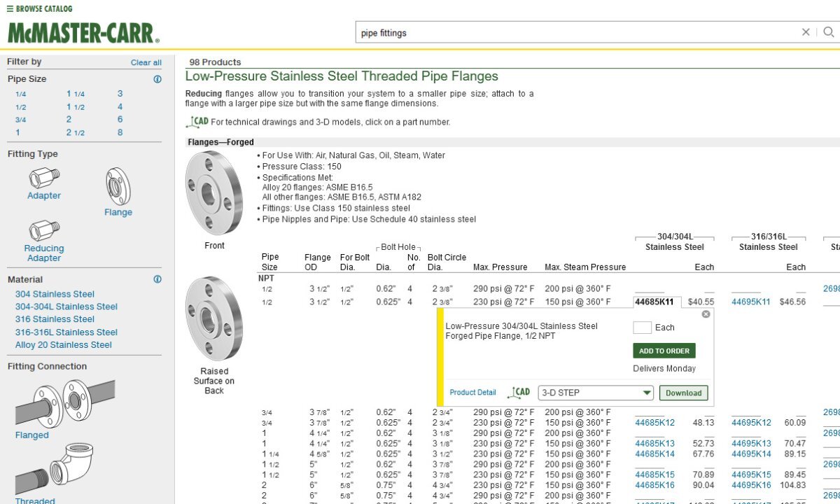
Task: Click the 316/316L Stainless Steel column header
Action: click(769, 242)
